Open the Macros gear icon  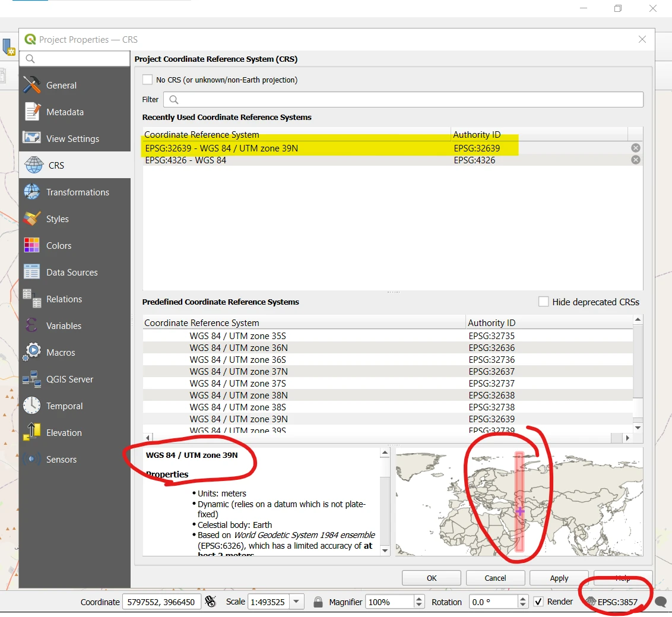point(31,352)
